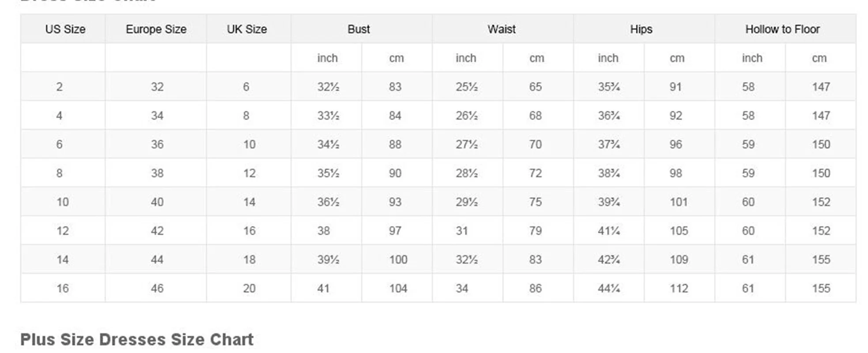Click the Europe Size column header
Viewport: 868px width, 353px height.
click(x=156, y=29)
